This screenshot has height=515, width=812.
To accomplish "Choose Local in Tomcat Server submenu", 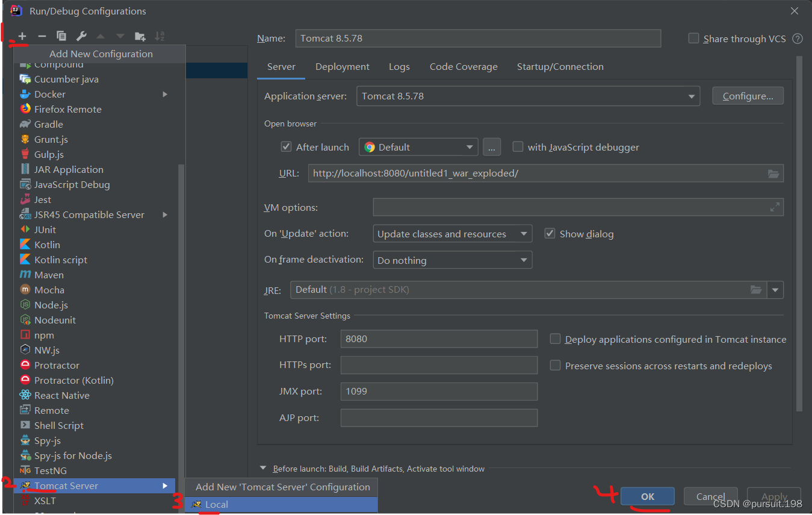I will pos(281,504).
